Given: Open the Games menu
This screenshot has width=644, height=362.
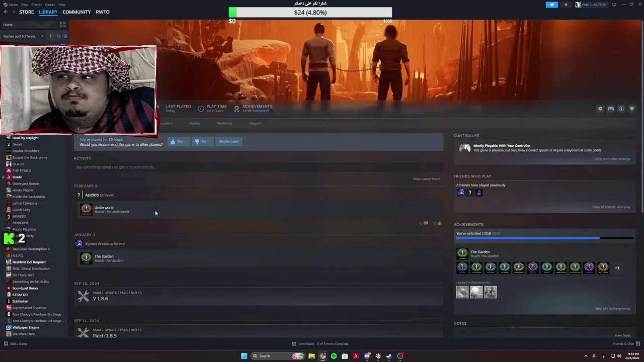Looking at the screenshot, I should click(x=50, y=5).
